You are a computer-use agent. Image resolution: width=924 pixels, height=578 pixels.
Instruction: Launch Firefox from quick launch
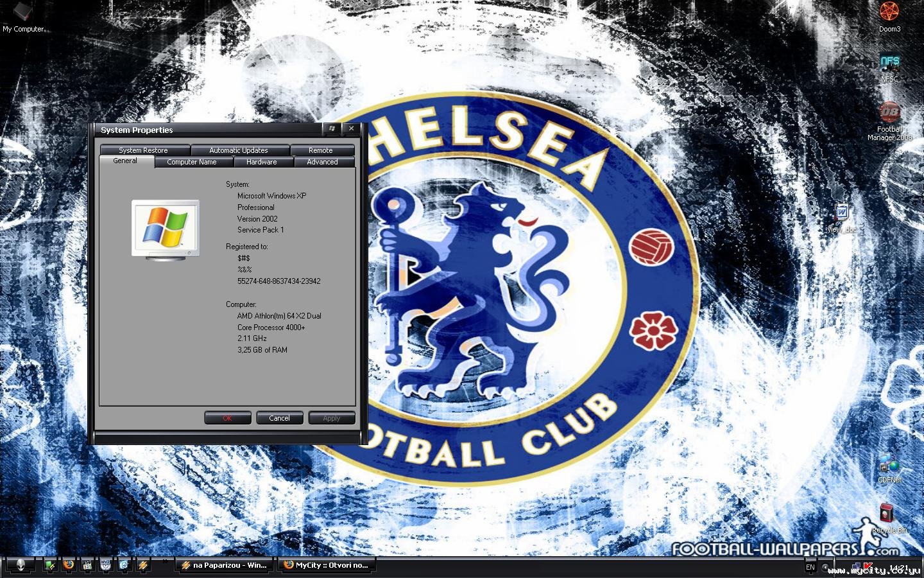tap(69, 565)
